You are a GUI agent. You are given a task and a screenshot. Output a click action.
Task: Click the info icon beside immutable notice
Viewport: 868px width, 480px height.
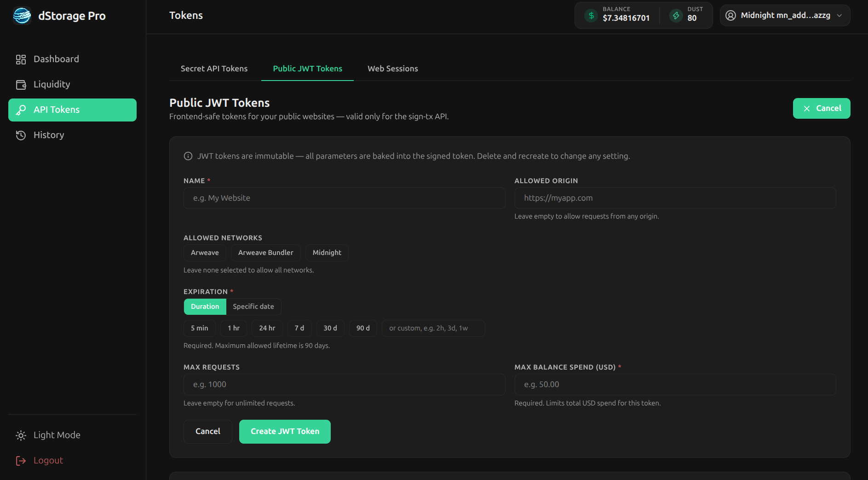(x=188, y=156)
